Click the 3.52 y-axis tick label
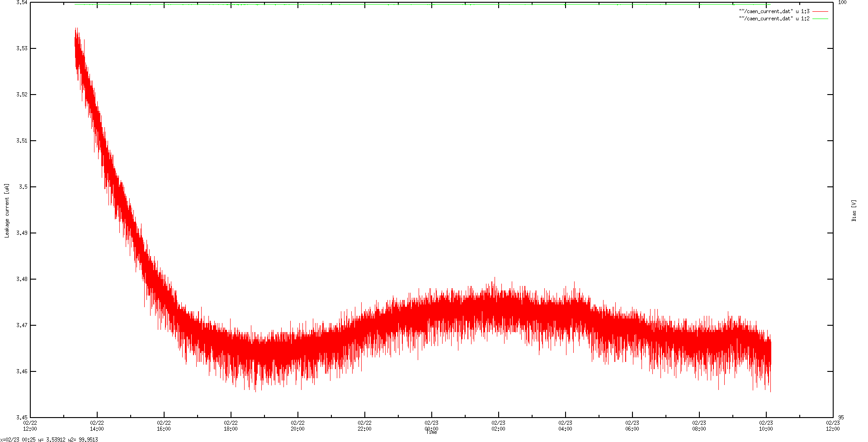This screenshot has width=868, height=442. pos(22,95)
